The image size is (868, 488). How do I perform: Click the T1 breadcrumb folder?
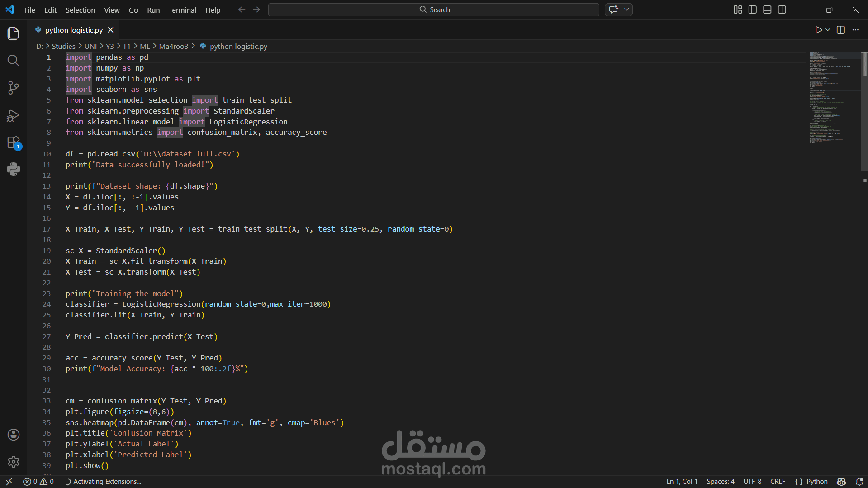point(127,46)
